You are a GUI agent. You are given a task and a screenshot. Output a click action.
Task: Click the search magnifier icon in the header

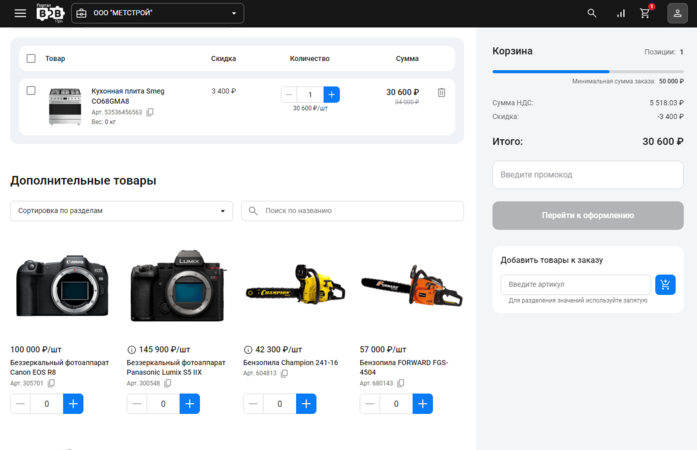[x=592, y=13]
